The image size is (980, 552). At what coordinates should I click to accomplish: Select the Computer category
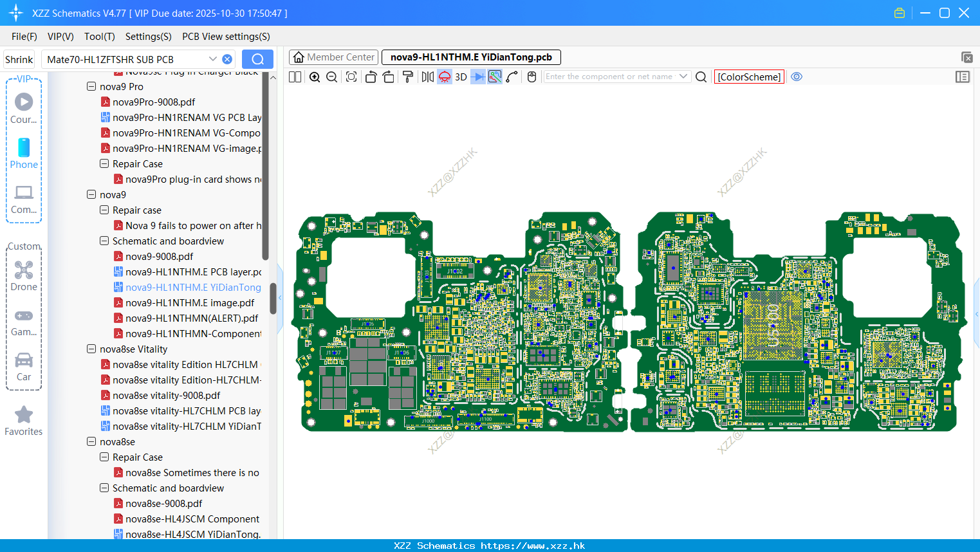coord(24,199)
